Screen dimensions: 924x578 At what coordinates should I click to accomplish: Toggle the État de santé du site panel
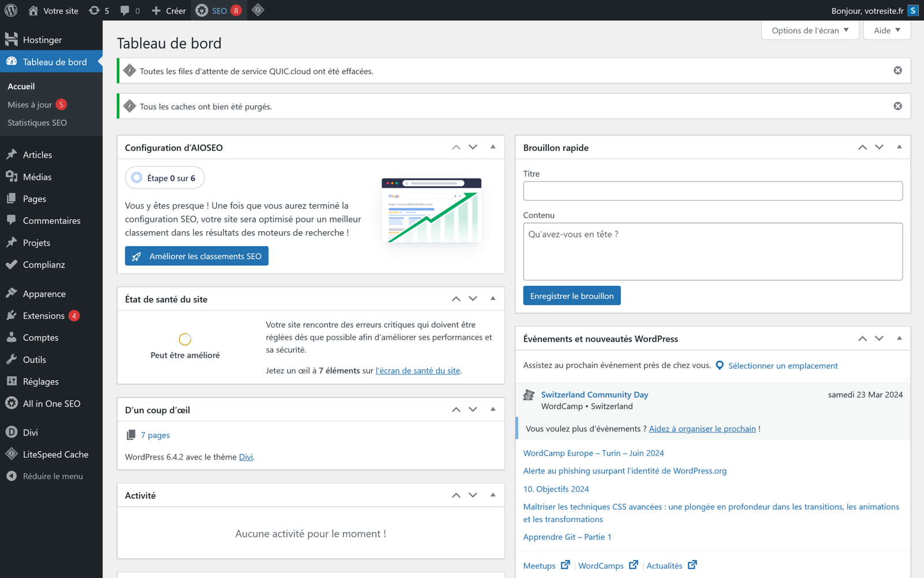click(493, 299)
